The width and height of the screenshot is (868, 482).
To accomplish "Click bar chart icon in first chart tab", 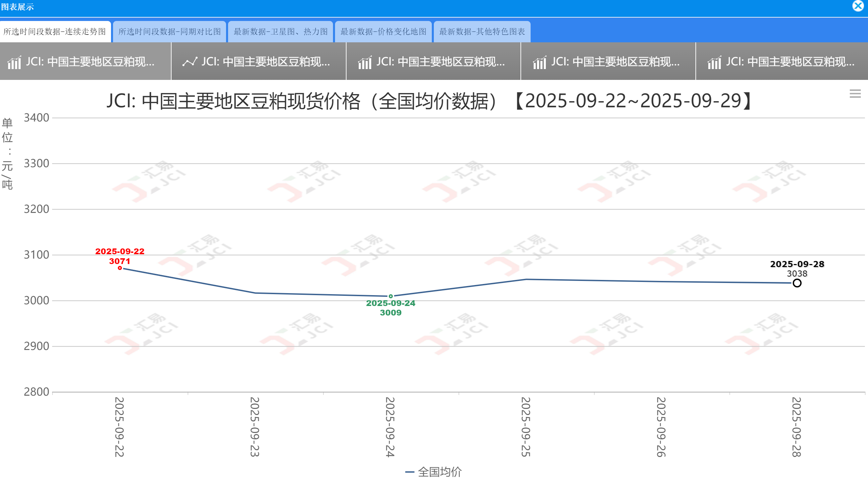I will coord(14,62).
